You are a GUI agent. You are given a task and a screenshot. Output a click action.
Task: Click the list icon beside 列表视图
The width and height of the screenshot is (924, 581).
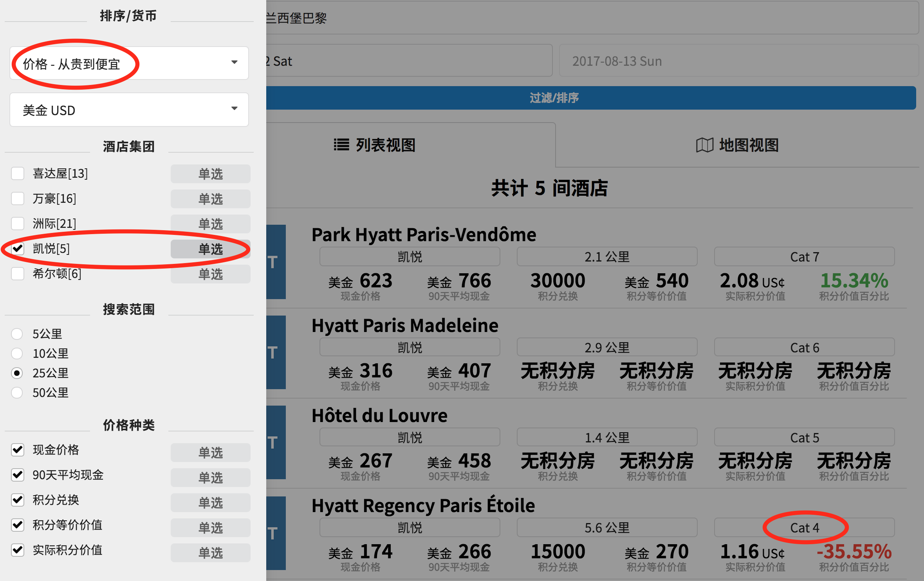pyautogui.click(x=341, y=145)
